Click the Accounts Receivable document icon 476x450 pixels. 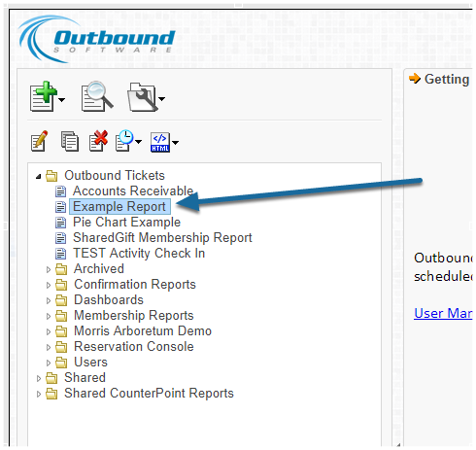click(60, 191)
